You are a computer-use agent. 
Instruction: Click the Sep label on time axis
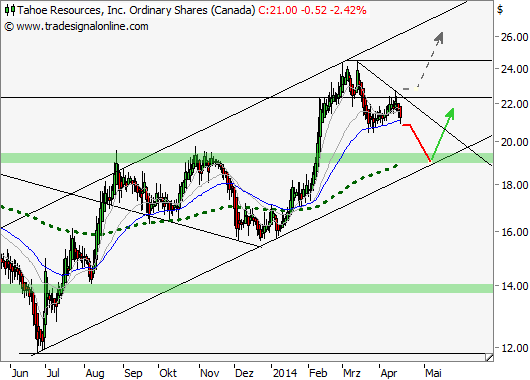133,373
